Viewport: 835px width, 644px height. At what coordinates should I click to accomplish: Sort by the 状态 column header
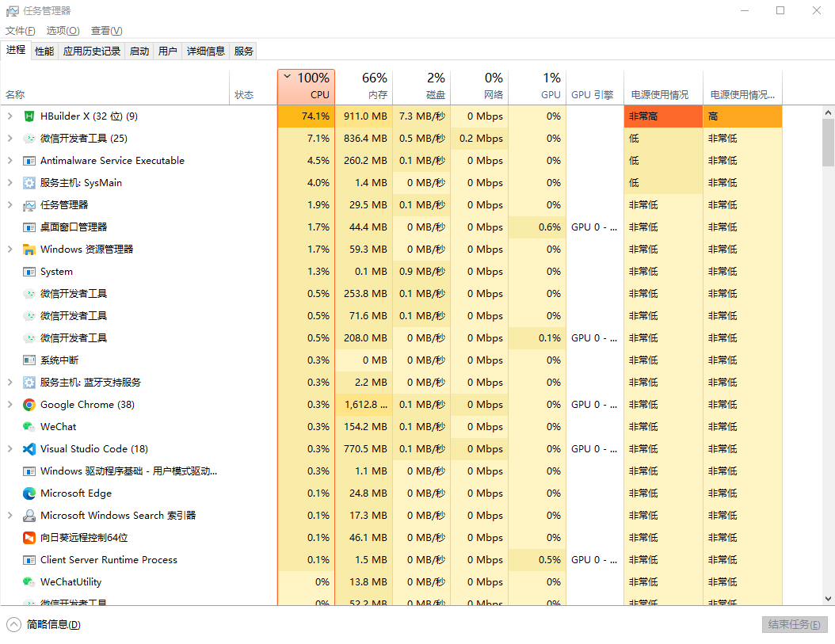tap(254, 87)
